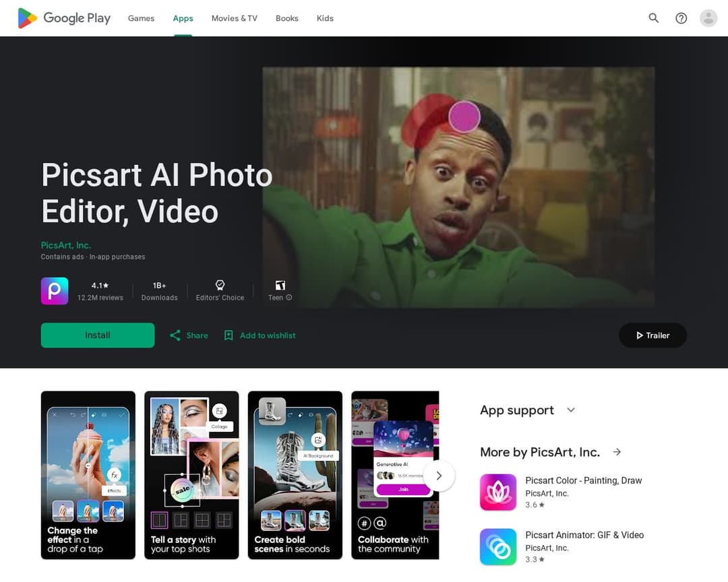The height and width of the screenshot is (582, 728).
Task: Select the Apps tab
Action: (183, 18)
